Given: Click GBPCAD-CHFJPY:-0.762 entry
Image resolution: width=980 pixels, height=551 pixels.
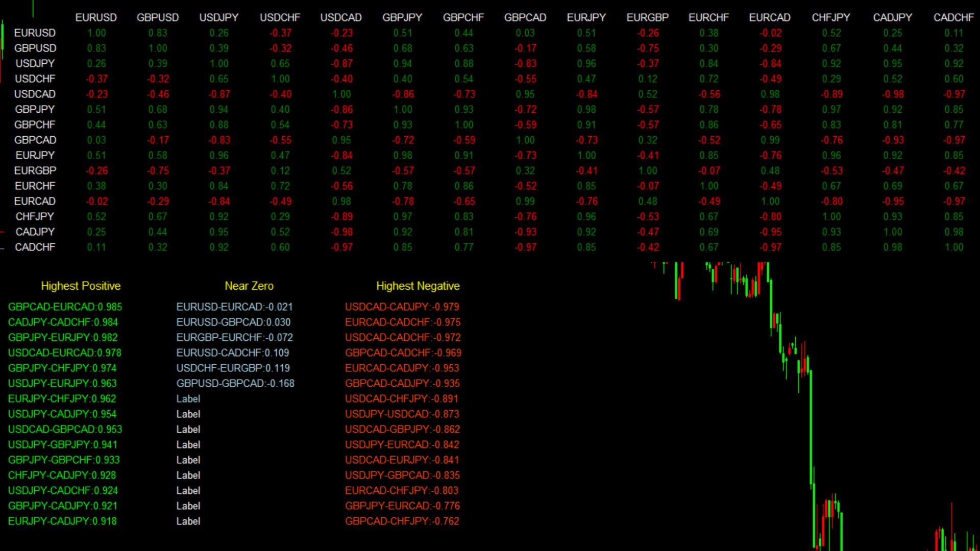Looking at the screenshot, I should [x=402, y=521].
